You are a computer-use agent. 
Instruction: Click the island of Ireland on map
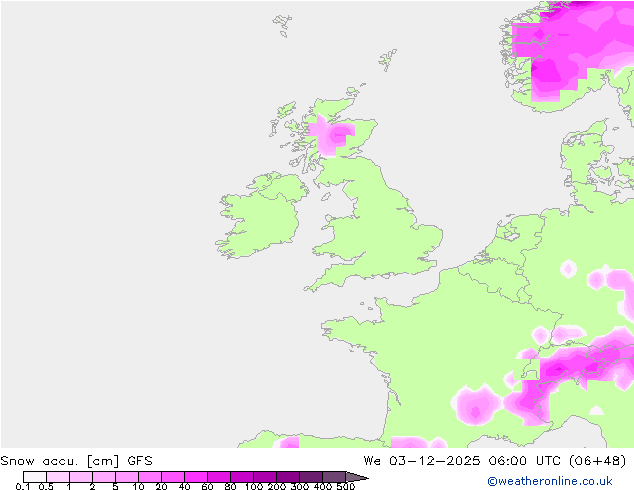[263, 214]
